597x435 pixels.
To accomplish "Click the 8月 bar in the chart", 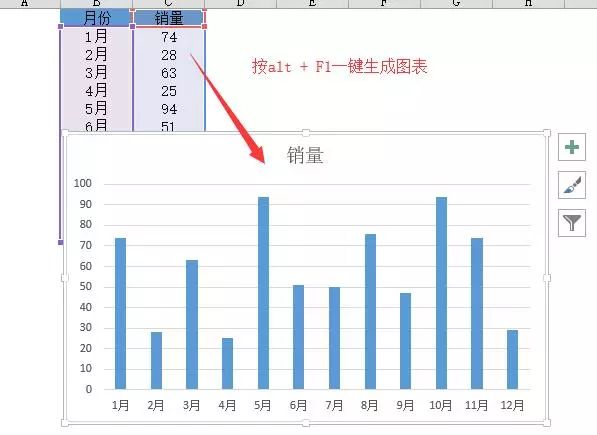I will pos(370,312).
